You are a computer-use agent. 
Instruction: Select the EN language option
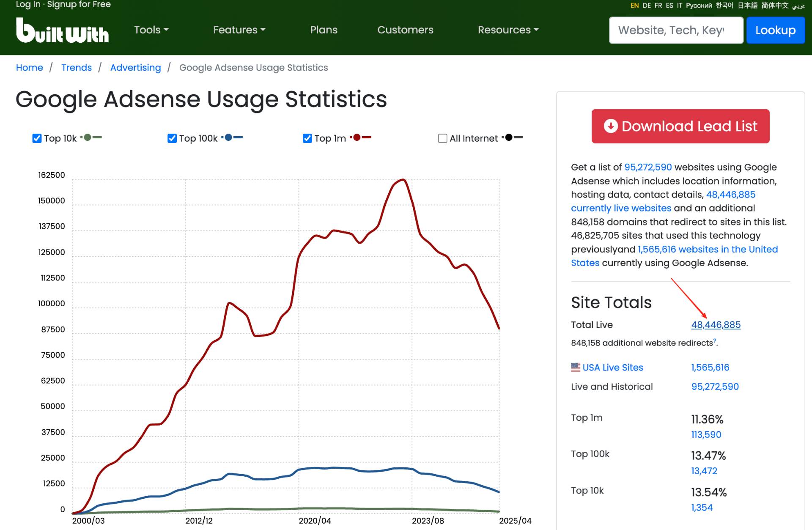point(634,5)
